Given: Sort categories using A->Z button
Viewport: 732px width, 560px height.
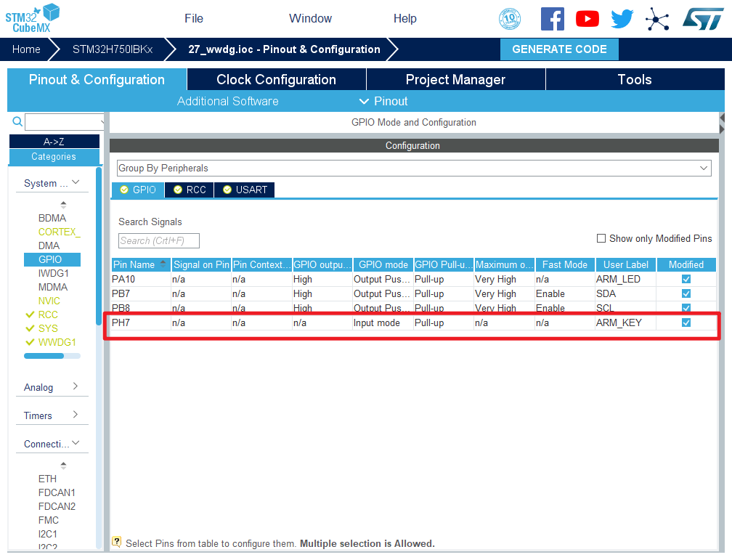Looking at the screenshot, I should [54, 142].
